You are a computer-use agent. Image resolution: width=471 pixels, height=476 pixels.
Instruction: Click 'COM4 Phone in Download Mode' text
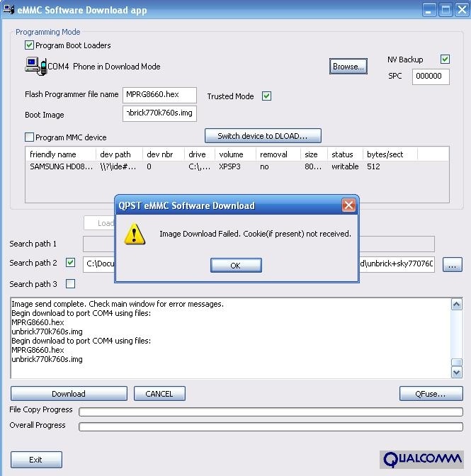104,67
